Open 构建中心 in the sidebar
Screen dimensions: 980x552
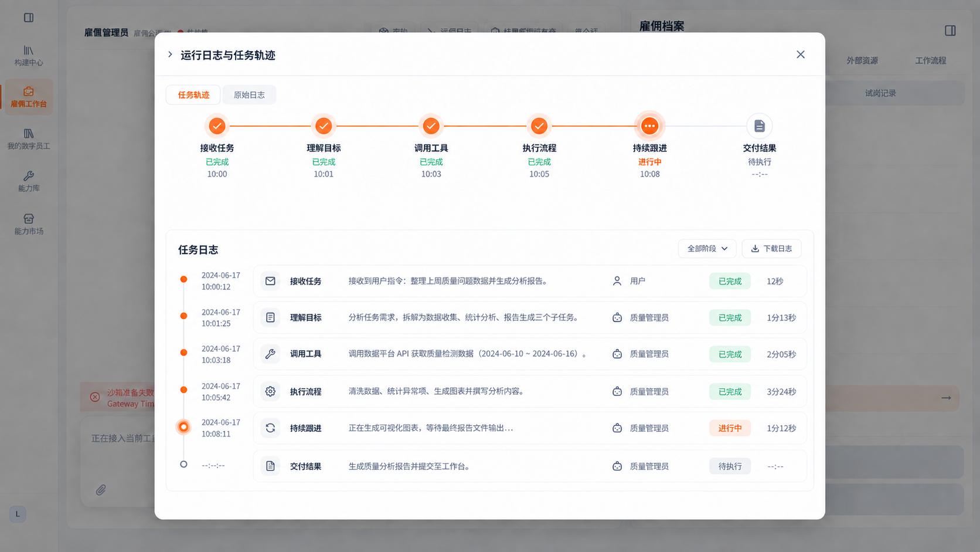pos(29,56)
